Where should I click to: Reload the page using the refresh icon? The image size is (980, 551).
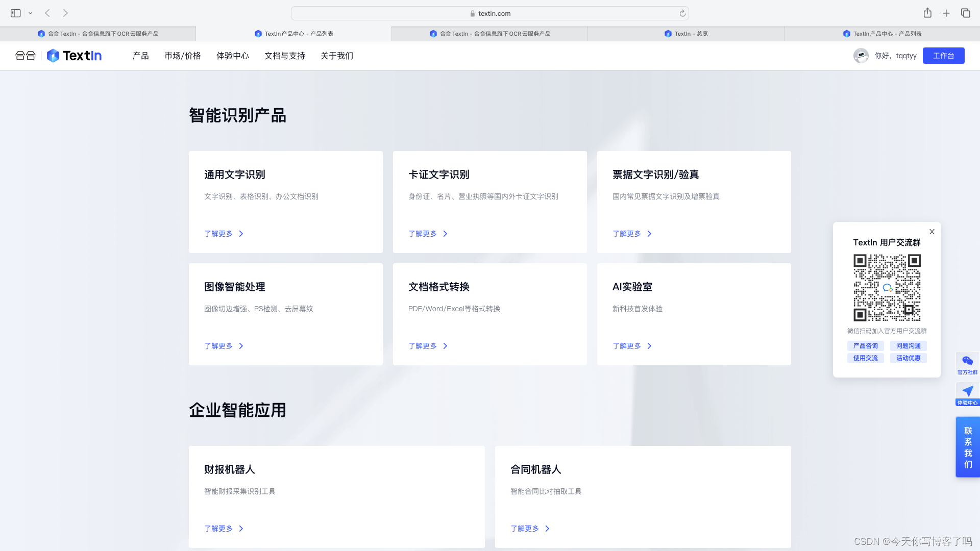[x=682, y=14]
